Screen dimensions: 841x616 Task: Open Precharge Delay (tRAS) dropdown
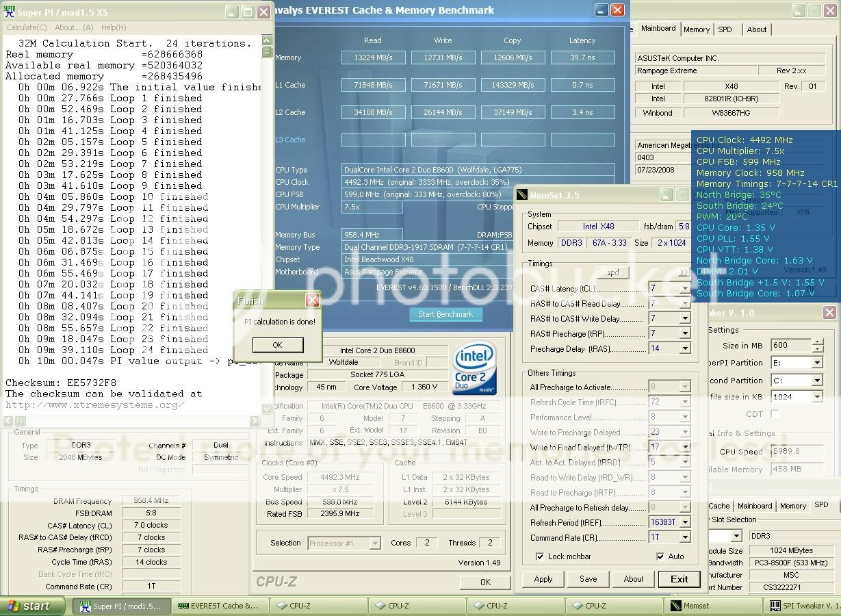(x=685, y=349)
